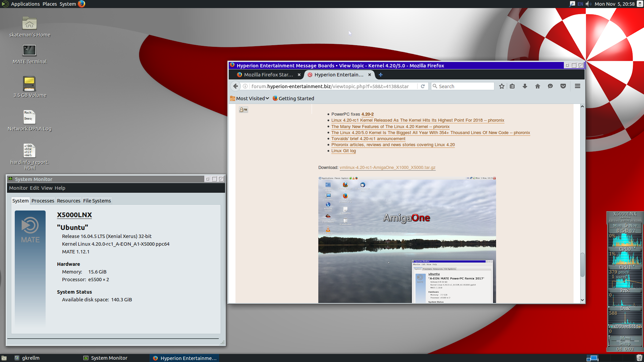
Task: Click the EN keyboard layout indicator
Action: tap(580, 4)
